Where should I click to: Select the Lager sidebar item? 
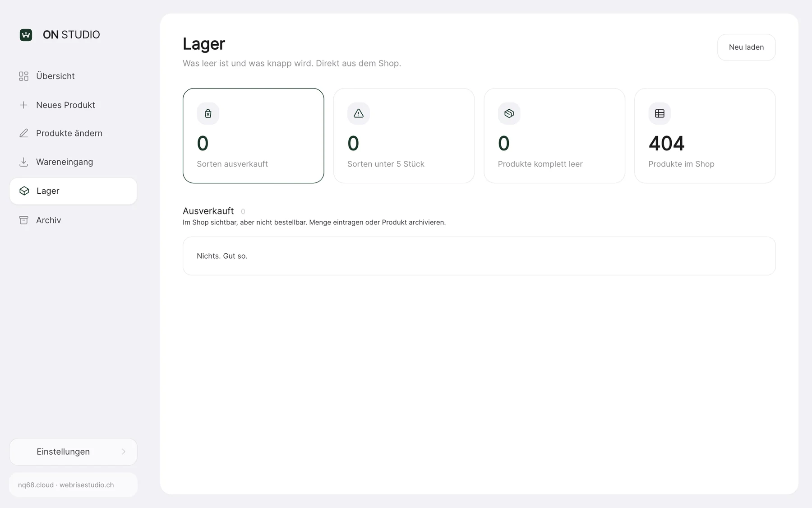[x=73, y=191]
